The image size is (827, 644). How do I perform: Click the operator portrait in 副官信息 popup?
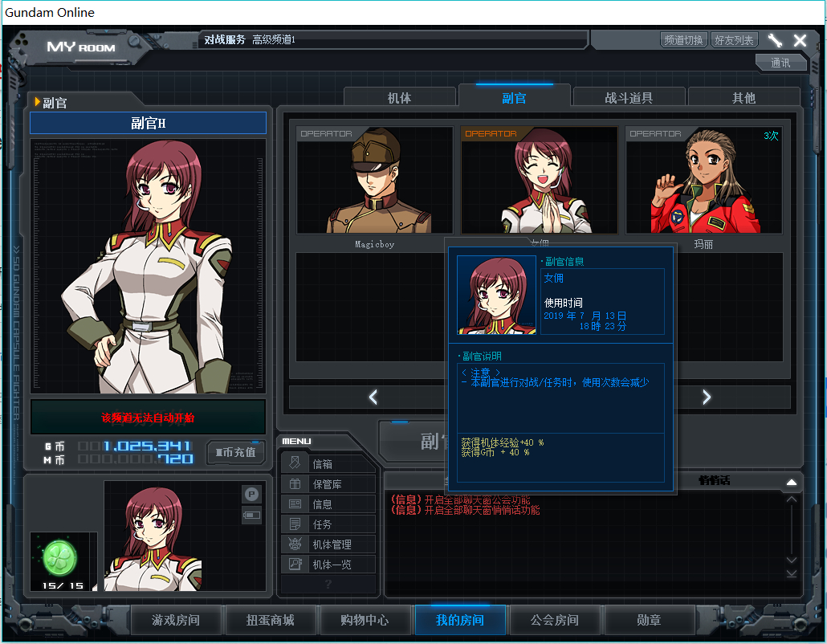pyautogui.click(x=496, y=296)
